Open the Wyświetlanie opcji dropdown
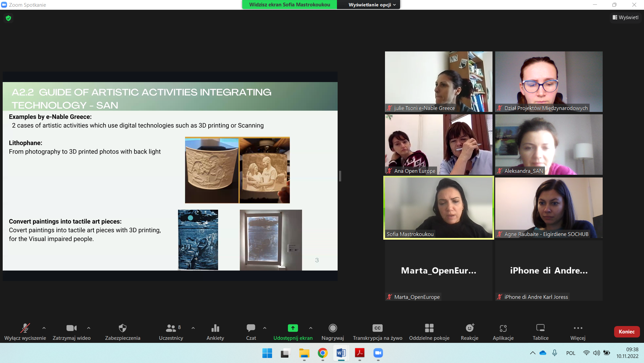 [372, 5]
